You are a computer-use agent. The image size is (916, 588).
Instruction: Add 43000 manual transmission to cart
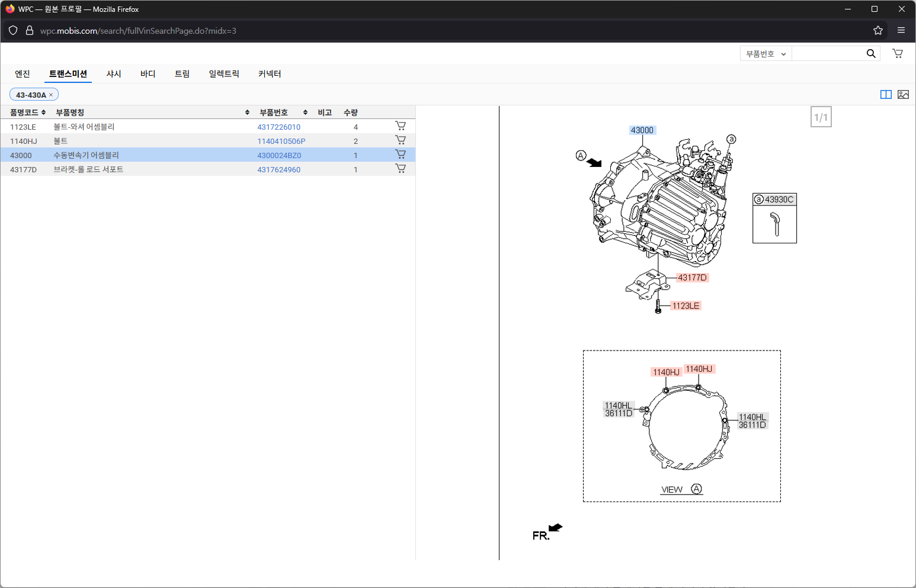401,155
